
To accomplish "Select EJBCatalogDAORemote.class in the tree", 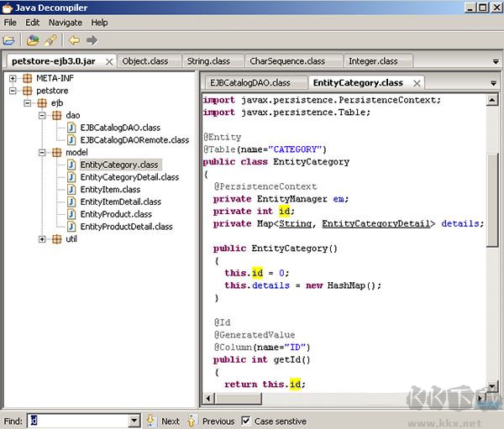I will pos(134,140).
